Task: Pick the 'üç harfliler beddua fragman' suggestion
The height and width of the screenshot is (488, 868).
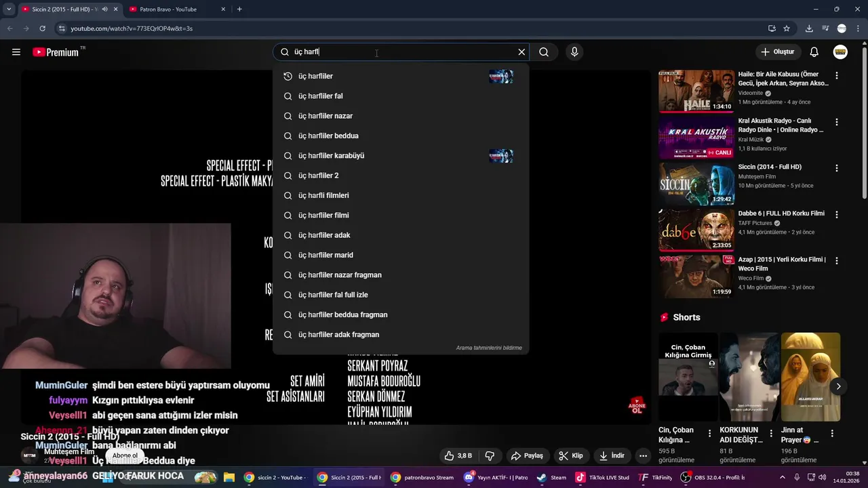Action: pyautogui.click(x=401, y=314)
